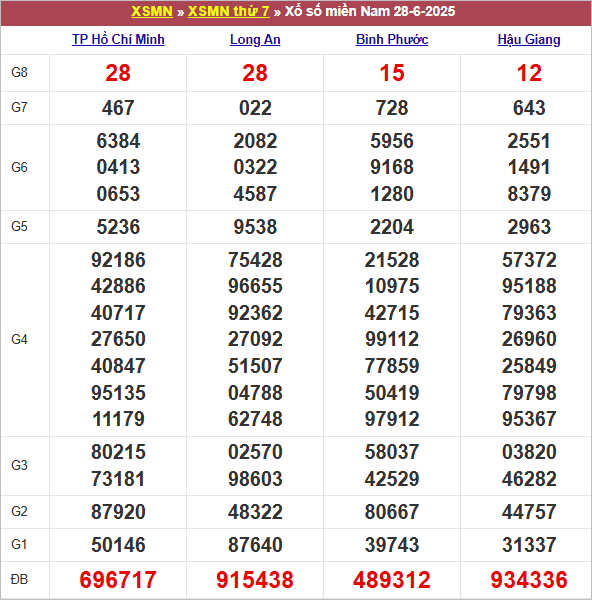This screenshot has height=600, width=592.
Task: Click G7 result 467
Action: 118,108
